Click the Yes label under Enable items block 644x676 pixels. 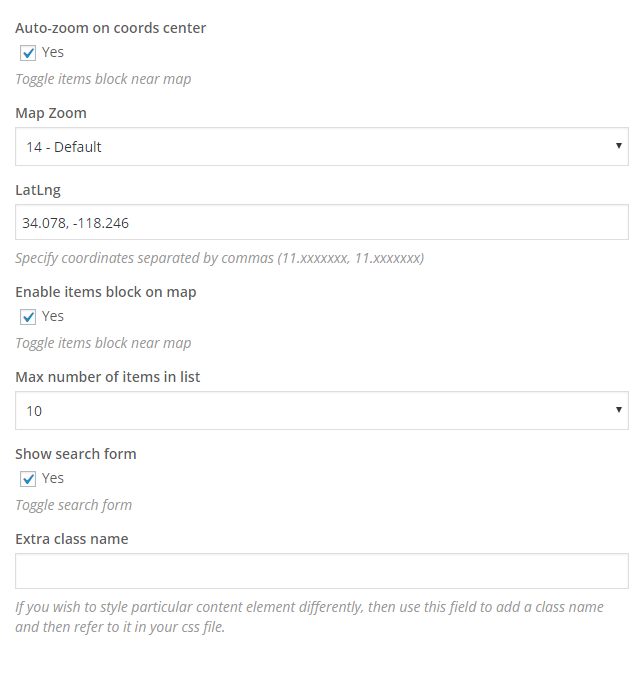53,316
